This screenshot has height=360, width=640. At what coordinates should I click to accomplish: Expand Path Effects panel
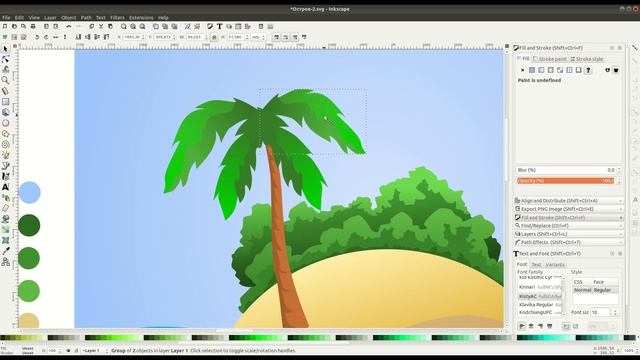tap(569, 242)
